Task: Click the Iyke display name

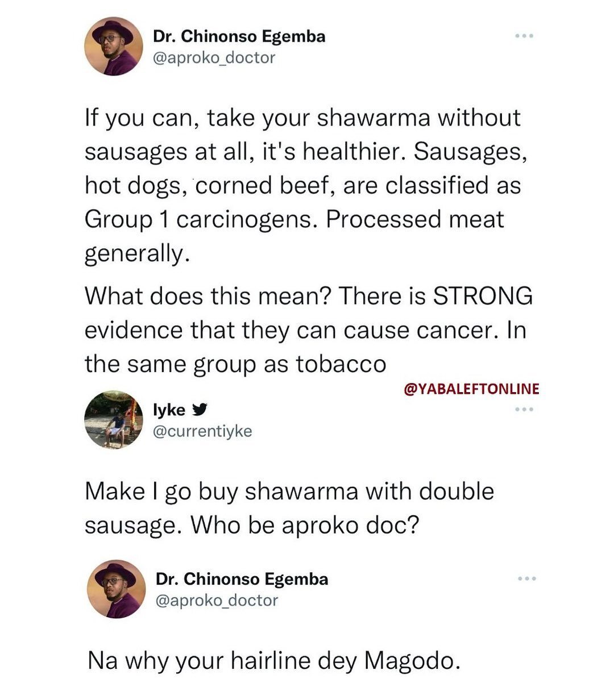Action: pos(169,410)
